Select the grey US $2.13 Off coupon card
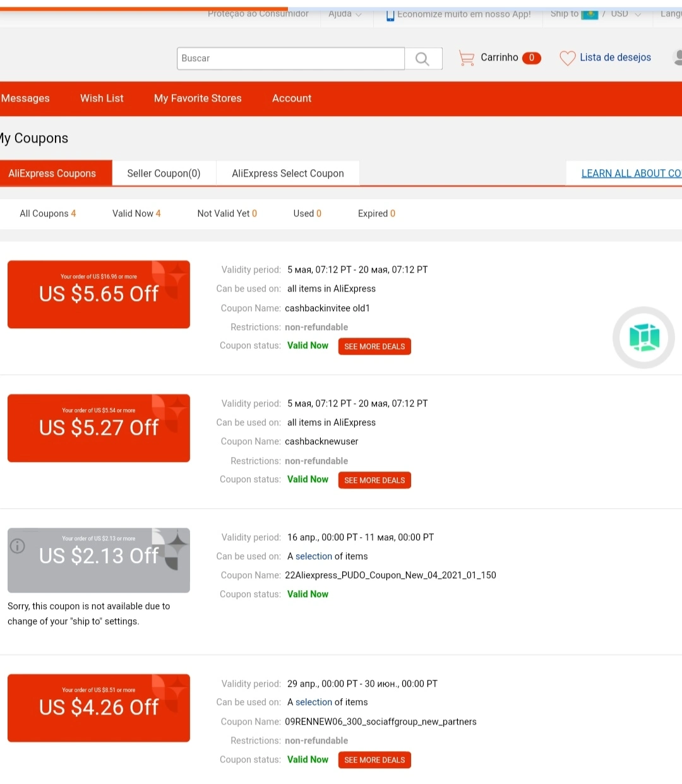Viewport: 682px width, 784px height. tap(99, 560)
